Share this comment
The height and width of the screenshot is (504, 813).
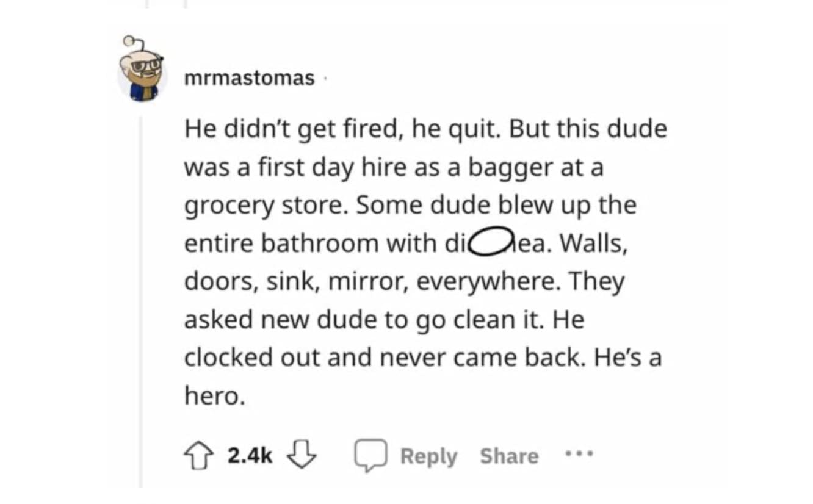[x=509, y=456]
